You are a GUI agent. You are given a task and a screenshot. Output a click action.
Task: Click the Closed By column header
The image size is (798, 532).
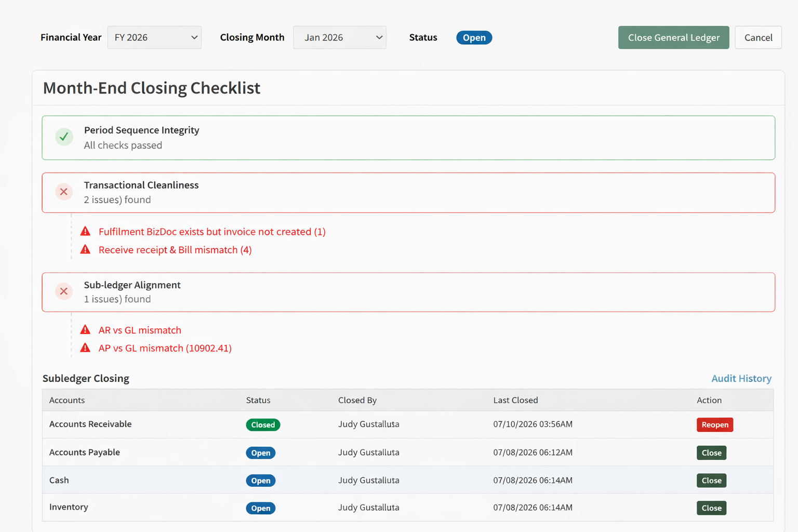coord(357,400)
